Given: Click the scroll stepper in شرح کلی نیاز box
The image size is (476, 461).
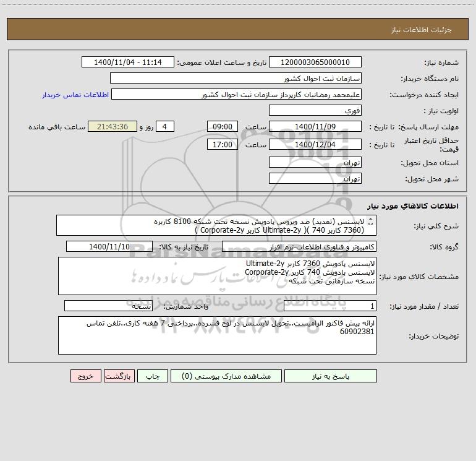Looking at the screenshot, I should (370, 222).
